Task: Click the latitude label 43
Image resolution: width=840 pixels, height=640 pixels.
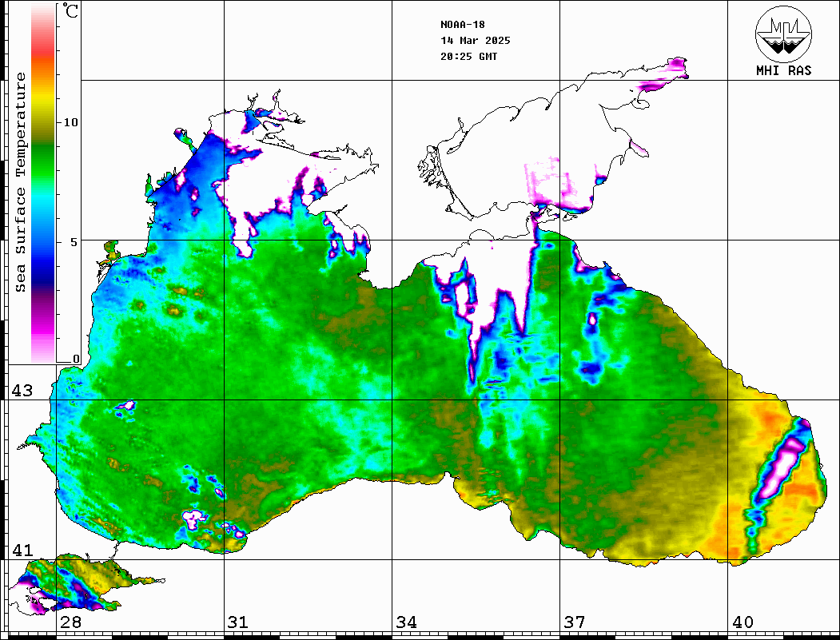Action: (x=22, y=391)
